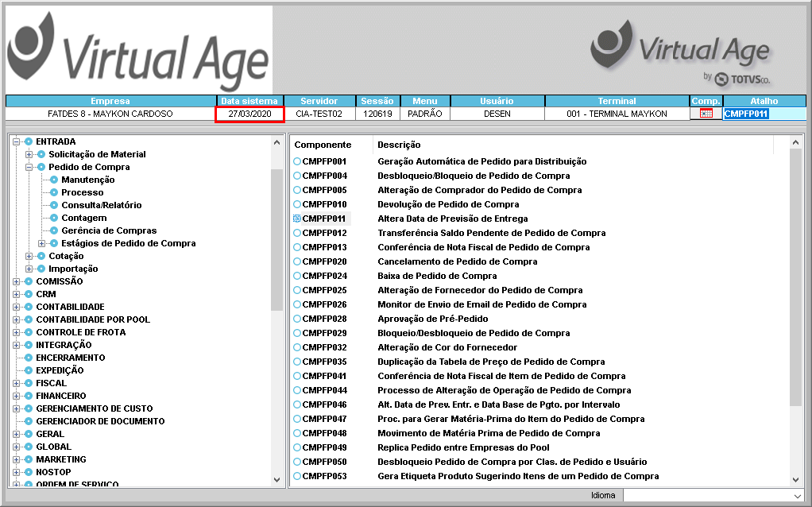Click the Descrição column header
The image size is (812, 507).
tap(399, 145)
